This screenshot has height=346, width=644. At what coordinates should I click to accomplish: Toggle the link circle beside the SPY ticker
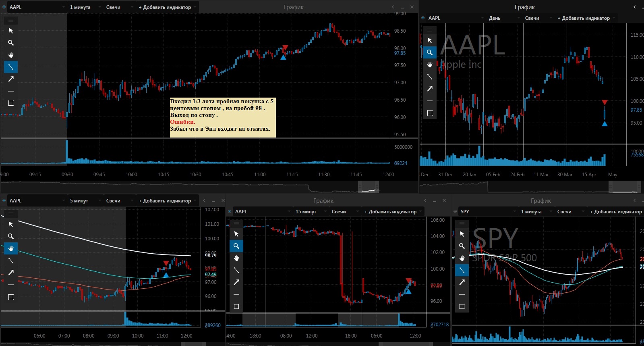pyautogui.click(x=456, y=212)
